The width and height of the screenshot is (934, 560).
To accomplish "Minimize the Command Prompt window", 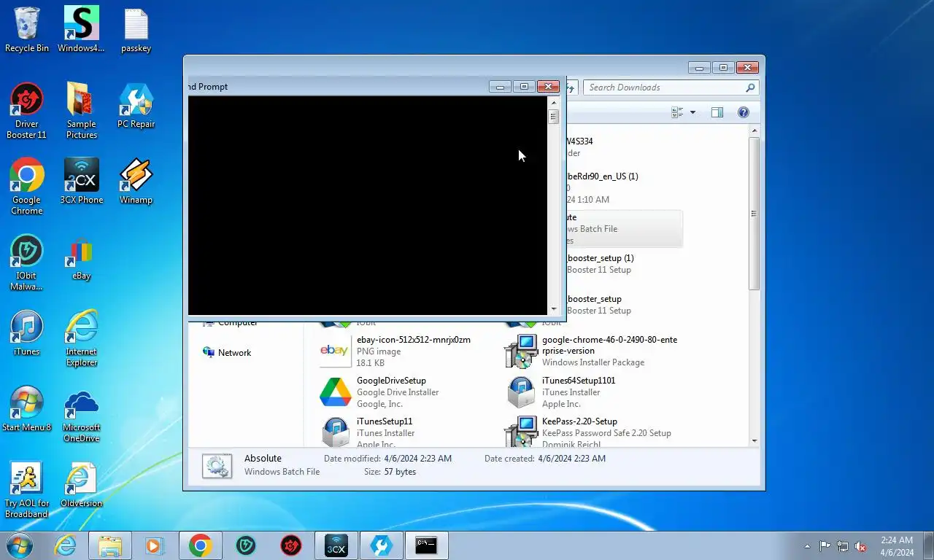I will pyautogui.click(x=500, y=86).
